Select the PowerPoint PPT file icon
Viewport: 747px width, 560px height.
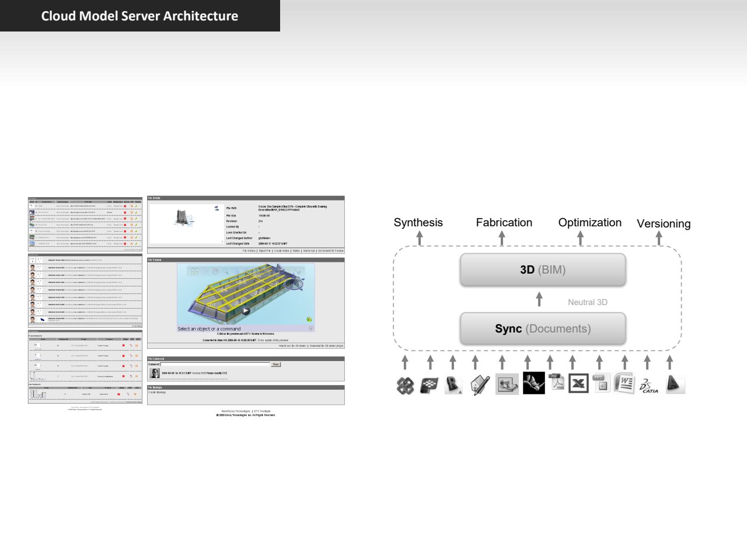pyautogui.click(x=601, y=383)
